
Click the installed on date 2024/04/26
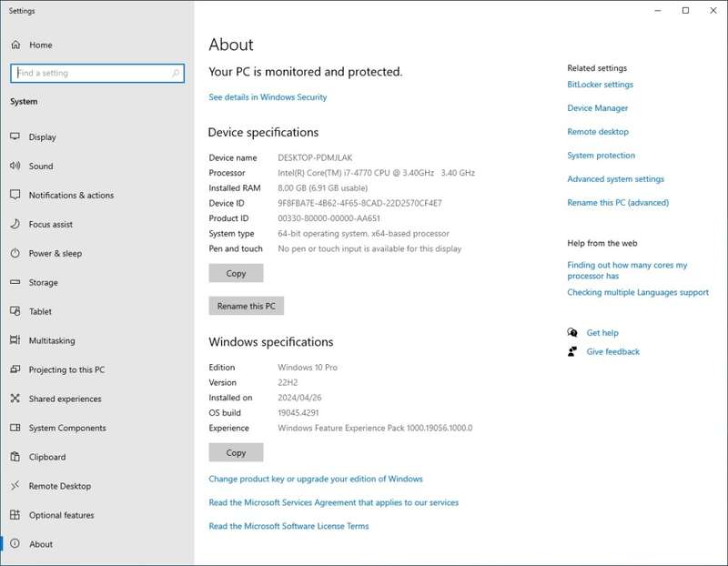[x=299, y=398]
